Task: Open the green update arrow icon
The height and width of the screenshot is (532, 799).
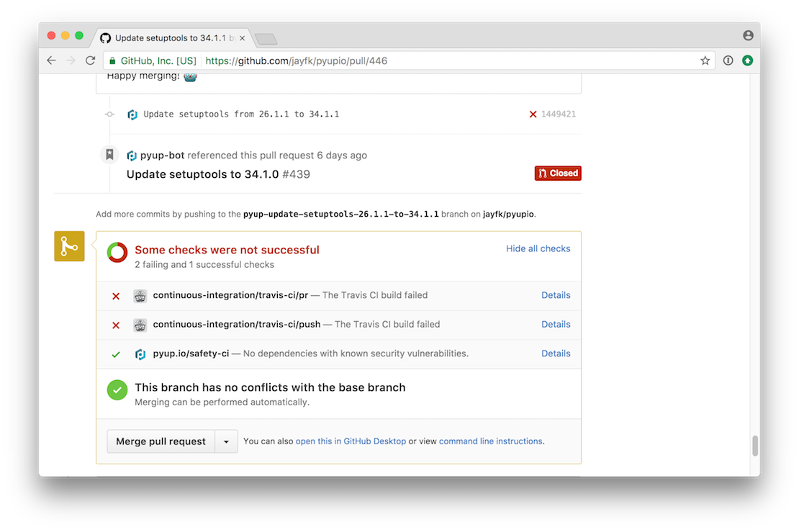Action: [747, 60]
